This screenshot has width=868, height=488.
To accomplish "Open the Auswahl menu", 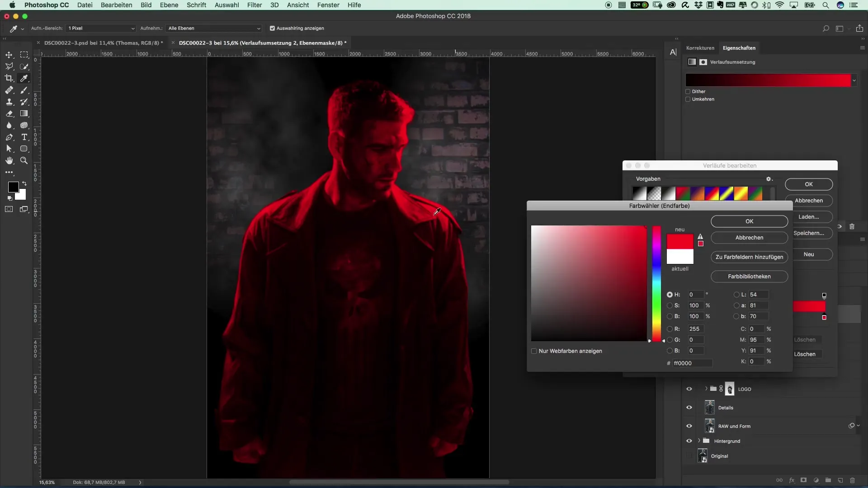I will (226, 5).
